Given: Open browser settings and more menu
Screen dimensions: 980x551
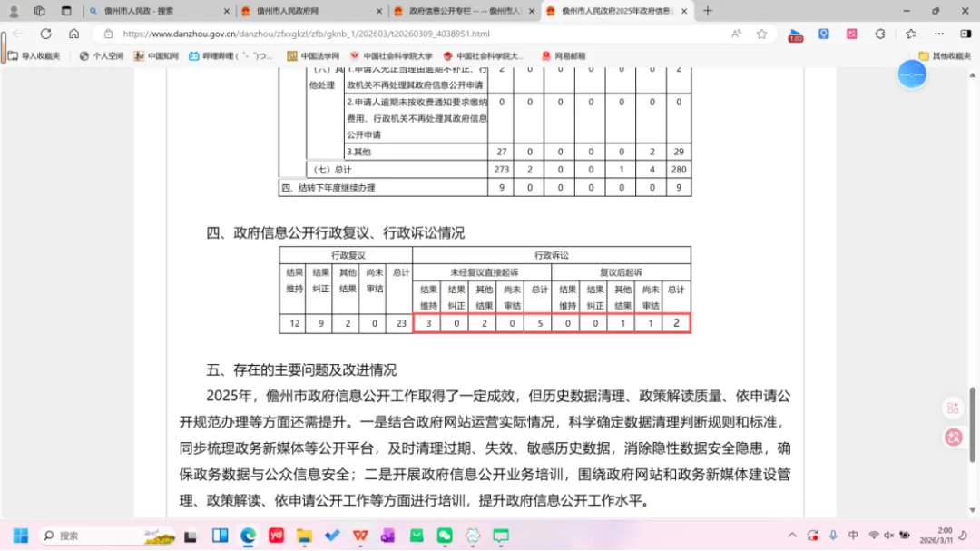Looking at the screenshot, I should 939,34.
